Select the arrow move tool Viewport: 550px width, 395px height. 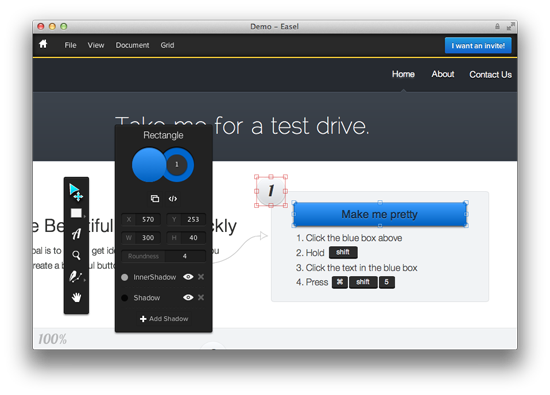(76, 192)
